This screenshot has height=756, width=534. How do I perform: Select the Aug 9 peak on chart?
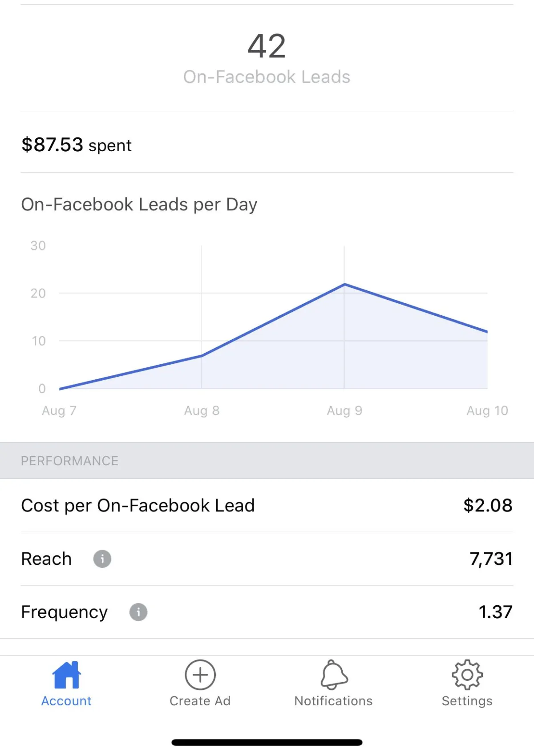point(344,285)
